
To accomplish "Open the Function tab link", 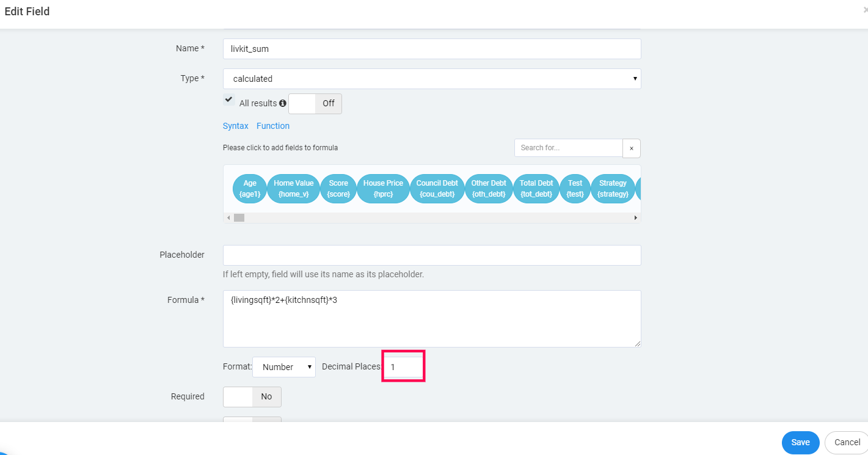I will (x=273, y=126).
